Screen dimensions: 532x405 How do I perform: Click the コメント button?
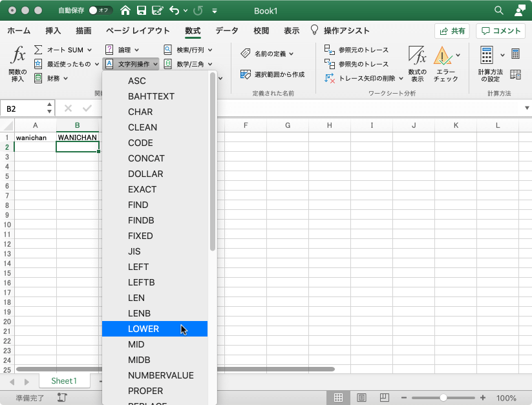pos(501,31)
